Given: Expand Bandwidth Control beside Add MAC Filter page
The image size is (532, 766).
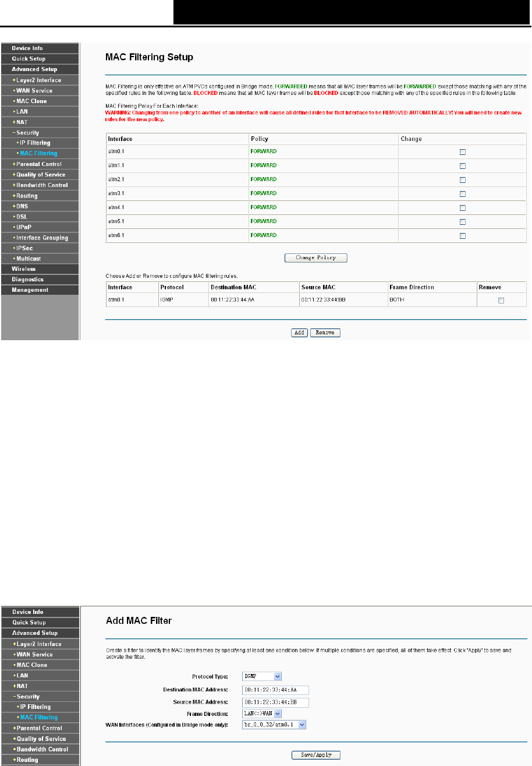Looking at the screenshot, I should 40,749.
